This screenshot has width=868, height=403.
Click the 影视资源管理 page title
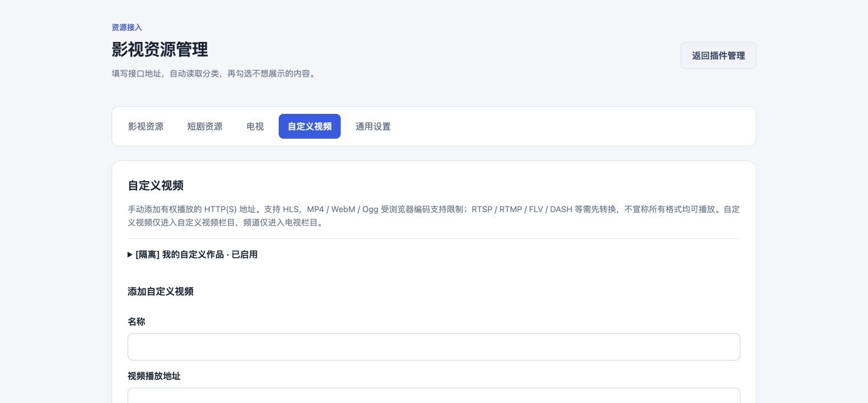point(159,50)
